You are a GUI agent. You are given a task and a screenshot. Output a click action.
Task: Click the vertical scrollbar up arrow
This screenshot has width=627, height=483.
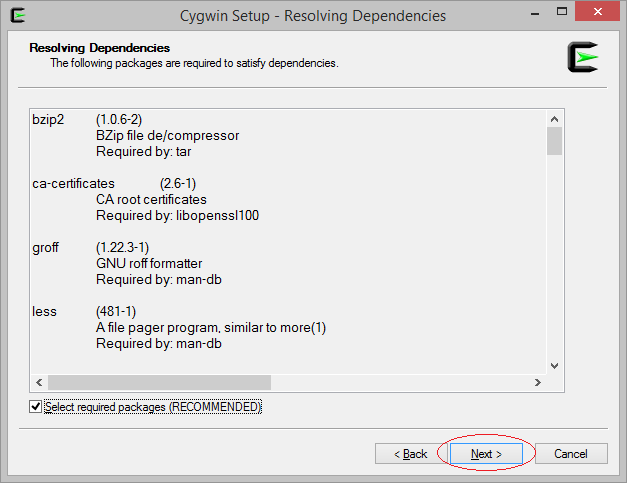(x=554, y=119)
